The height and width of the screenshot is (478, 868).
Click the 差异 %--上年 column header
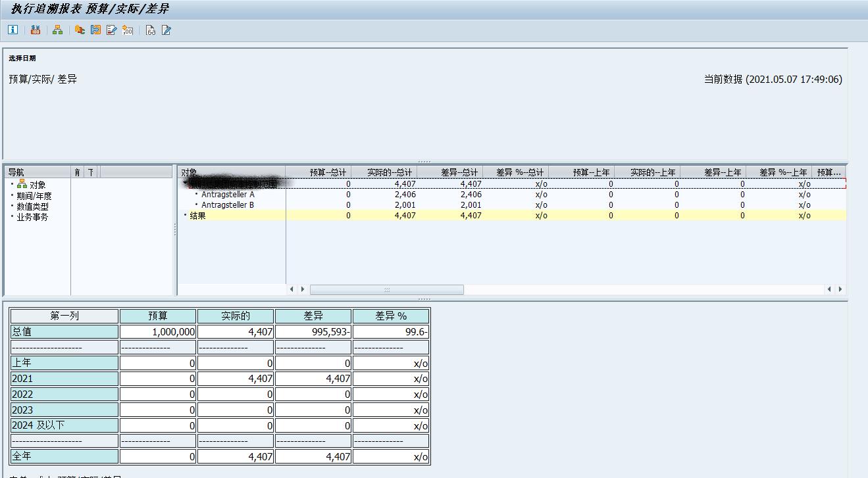[x=779, y=172]
